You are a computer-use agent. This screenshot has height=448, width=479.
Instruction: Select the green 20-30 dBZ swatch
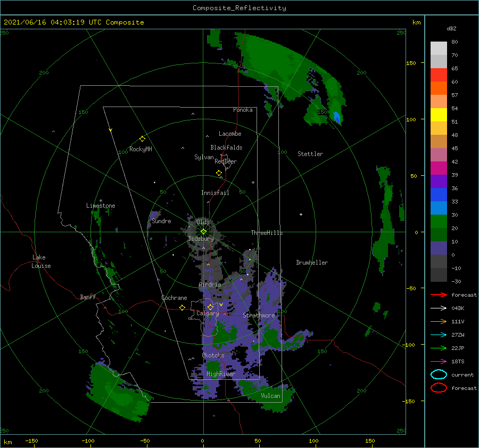tap(439, 222)
